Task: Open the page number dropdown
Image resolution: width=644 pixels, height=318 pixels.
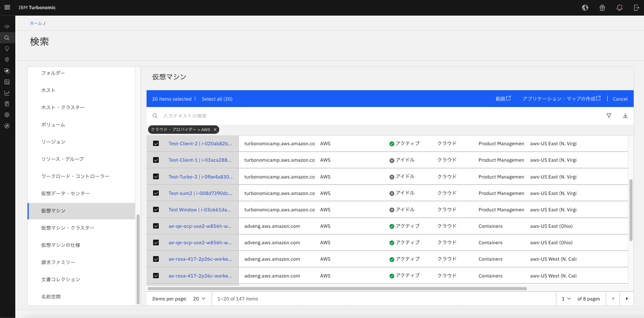Action: pyautogui.click(x=566, y=299)
